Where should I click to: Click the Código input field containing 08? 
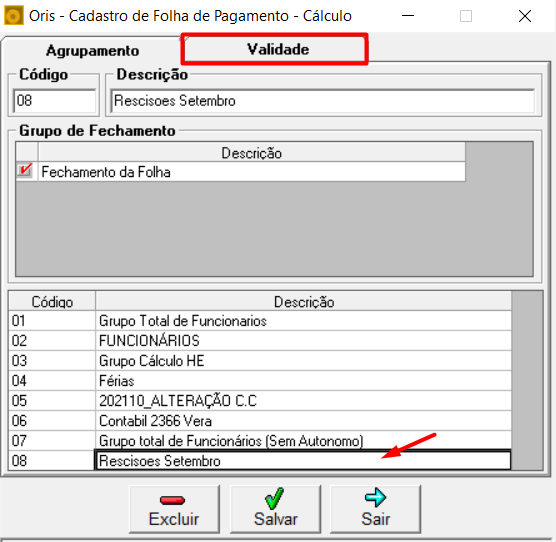coord(54,101)
